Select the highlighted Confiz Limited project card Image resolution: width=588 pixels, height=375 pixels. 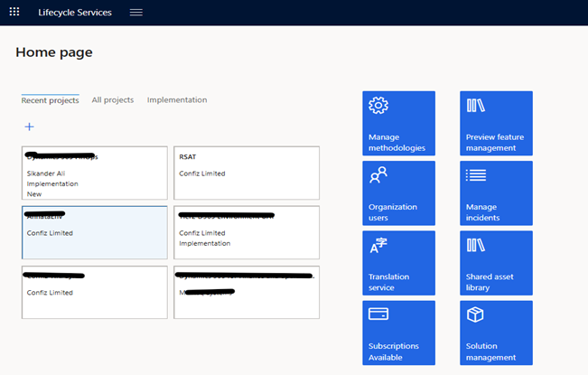95,232
